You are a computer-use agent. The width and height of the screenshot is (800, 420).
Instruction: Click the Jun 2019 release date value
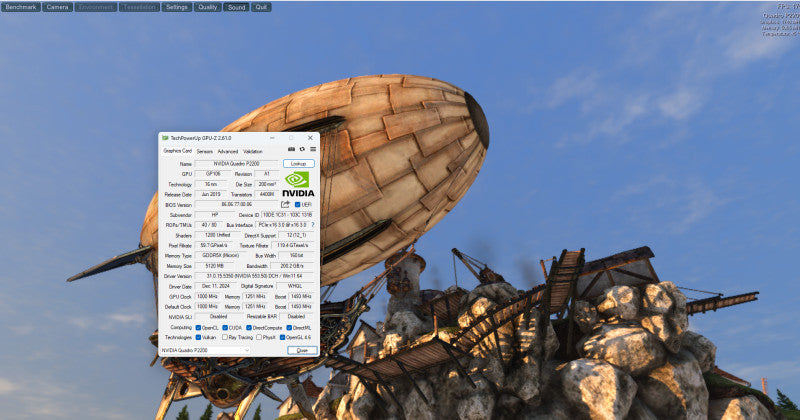pos(211,194)
